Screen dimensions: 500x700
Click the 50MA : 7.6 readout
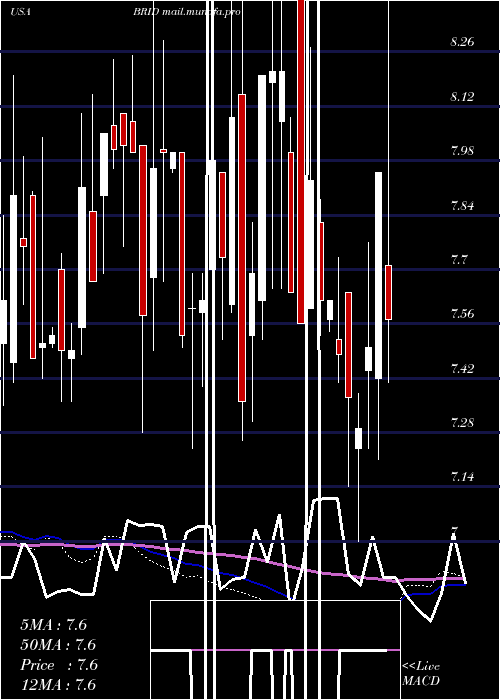[58, 645]
